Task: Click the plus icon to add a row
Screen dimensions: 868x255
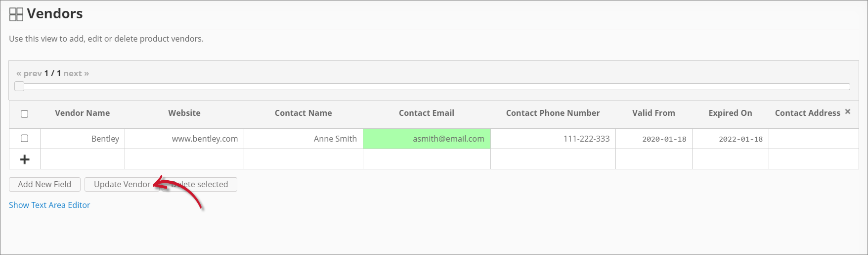Action: [24, 159]
